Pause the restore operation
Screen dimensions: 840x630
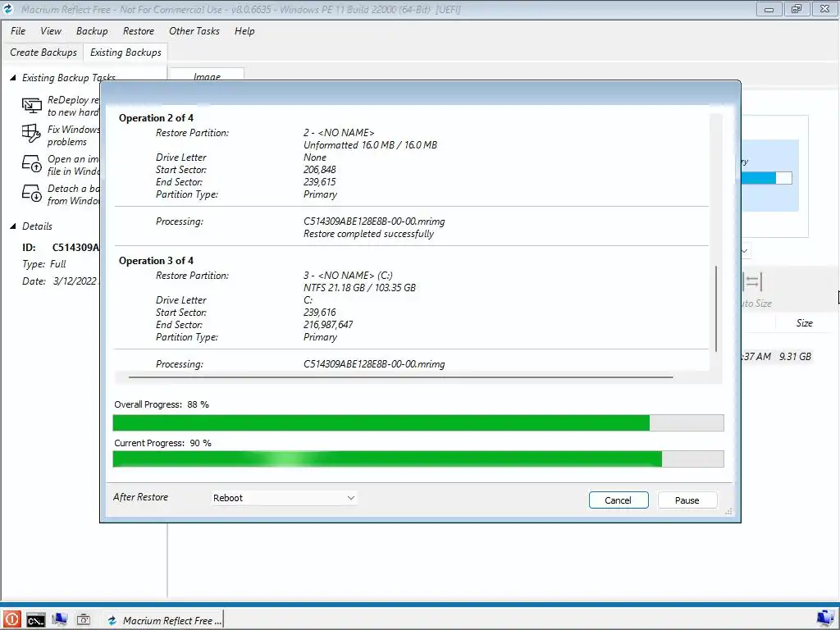coord(687,500)
